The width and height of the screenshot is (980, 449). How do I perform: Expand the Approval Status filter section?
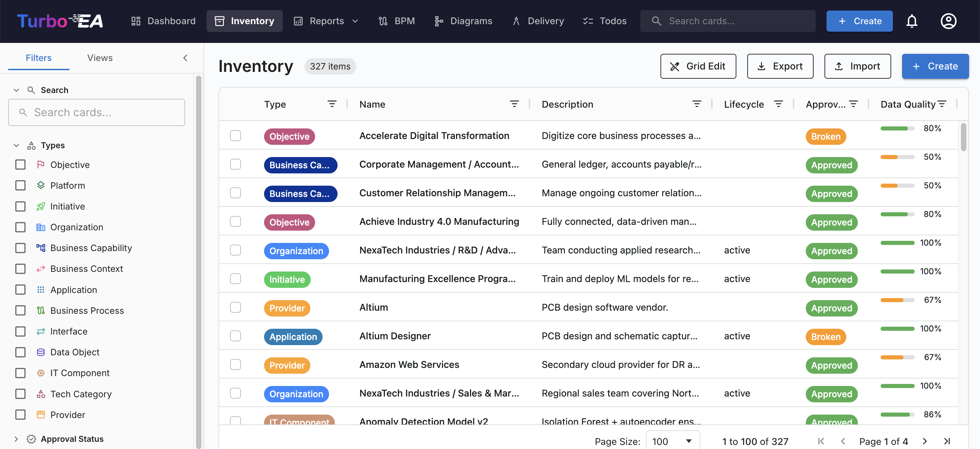coord(16,439)
